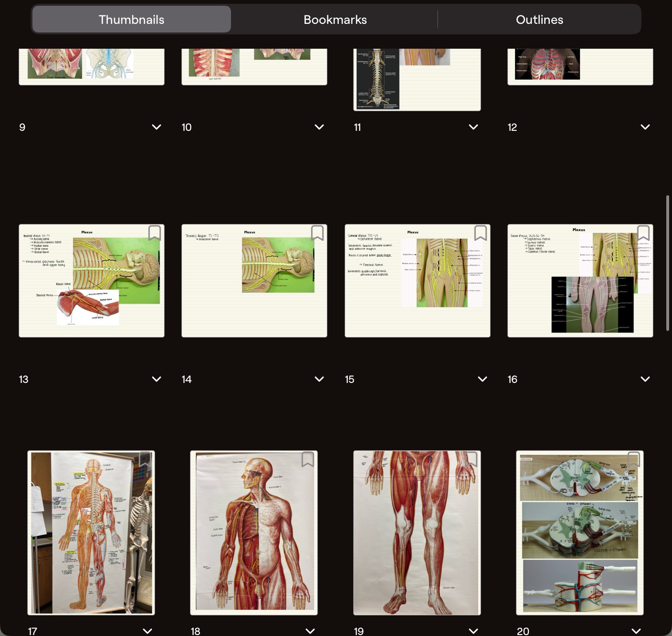The width and height of the screenshot is (672, 636).
Task: Open page 20 spinal cord model thumbnail
Action: 580,533
